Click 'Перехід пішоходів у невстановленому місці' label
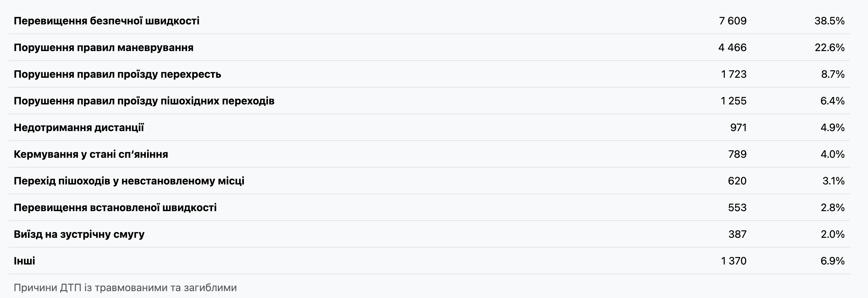 [129, 181]
